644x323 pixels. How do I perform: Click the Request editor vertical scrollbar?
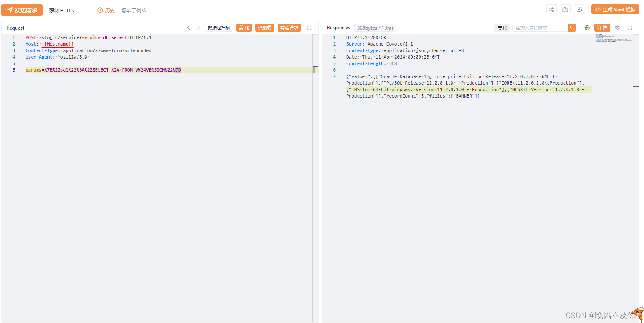point(315,178)
